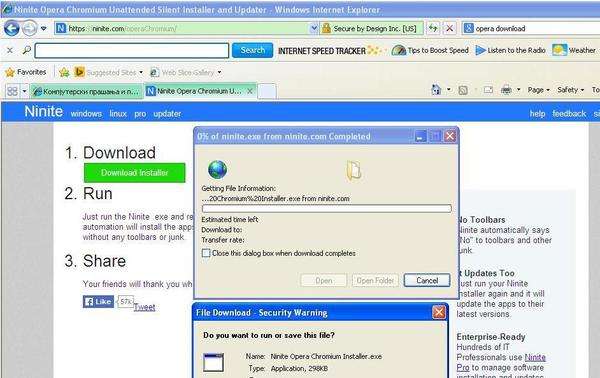The image size is (600, 378).
Task: Click the 'opera download' search box
Action: (x=532, y=28)
